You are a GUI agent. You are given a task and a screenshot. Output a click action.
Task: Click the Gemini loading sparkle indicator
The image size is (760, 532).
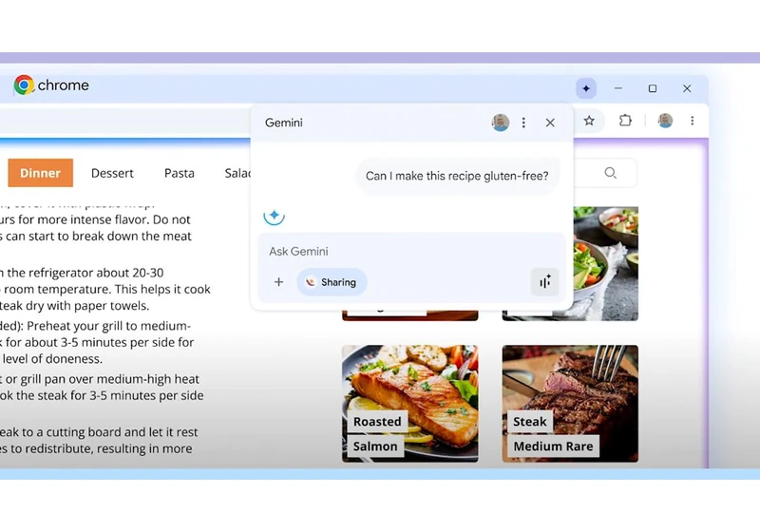click(274, 216)
